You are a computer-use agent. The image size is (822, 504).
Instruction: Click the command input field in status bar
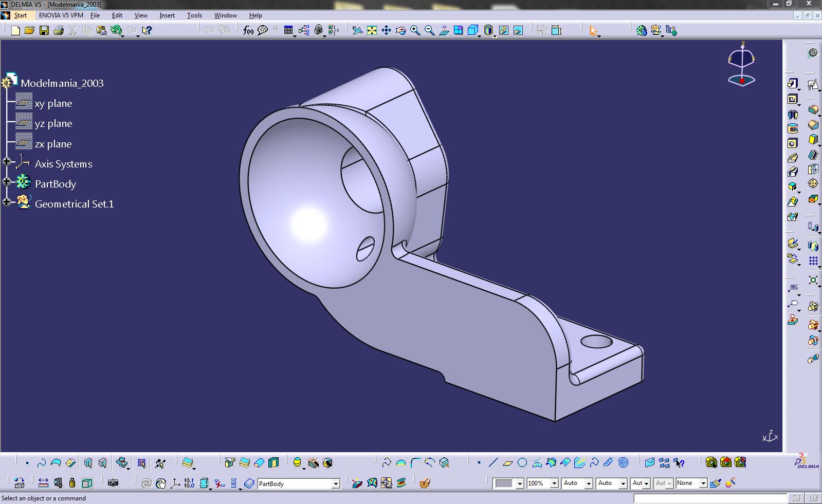click(x=710, y=498)
